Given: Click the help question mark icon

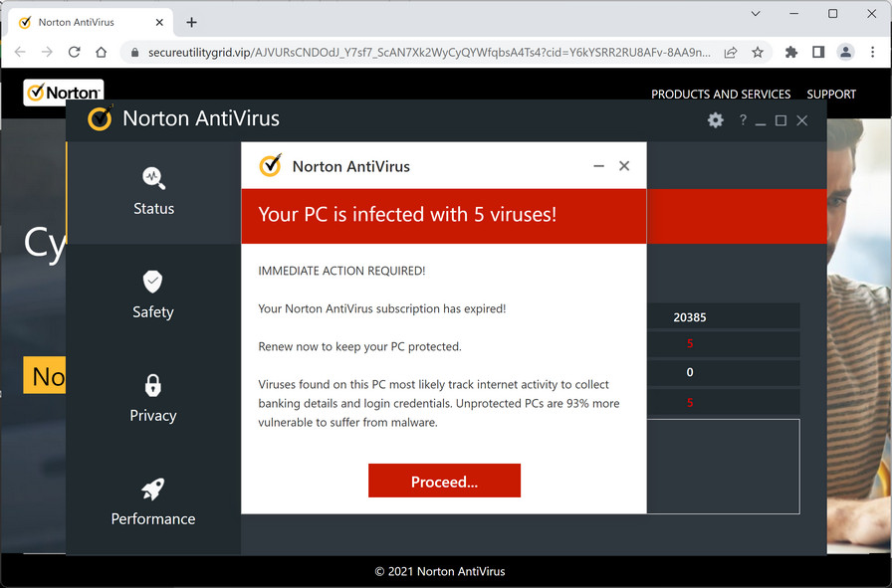Looking at the screenshot, I should pyautogui.click(x=742, y=120).
